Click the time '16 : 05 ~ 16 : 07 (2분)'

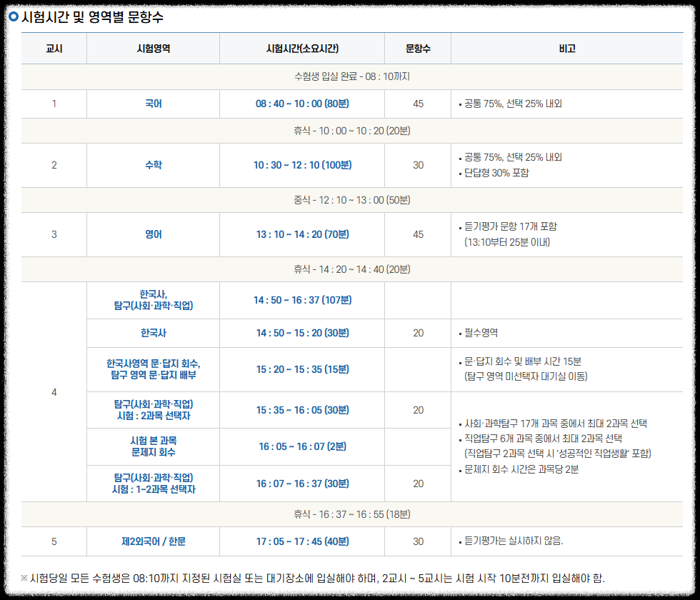point(302,446)
